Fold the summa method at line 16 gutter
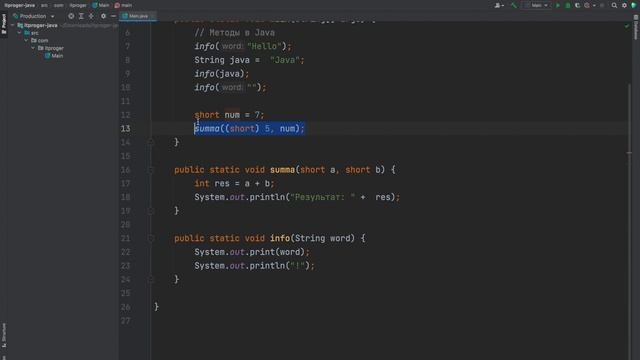 [x=150, y=170]
